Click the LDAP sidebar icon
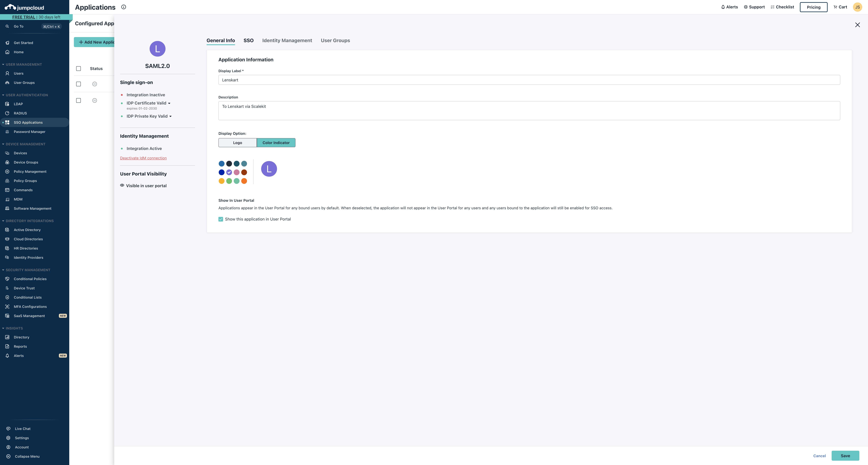Screen dimensions: 868x465 [x=7, y=104]
